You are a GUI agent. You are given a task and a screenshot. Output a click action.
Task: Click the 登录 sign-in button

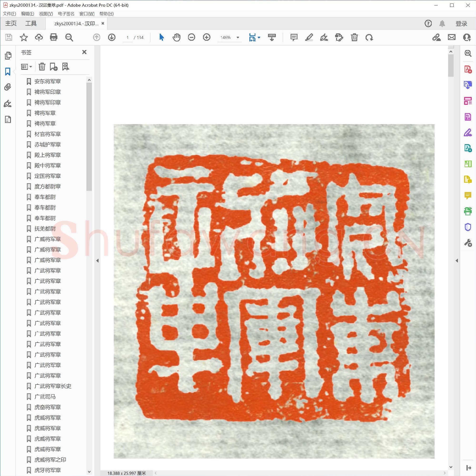tap(461, 23)
